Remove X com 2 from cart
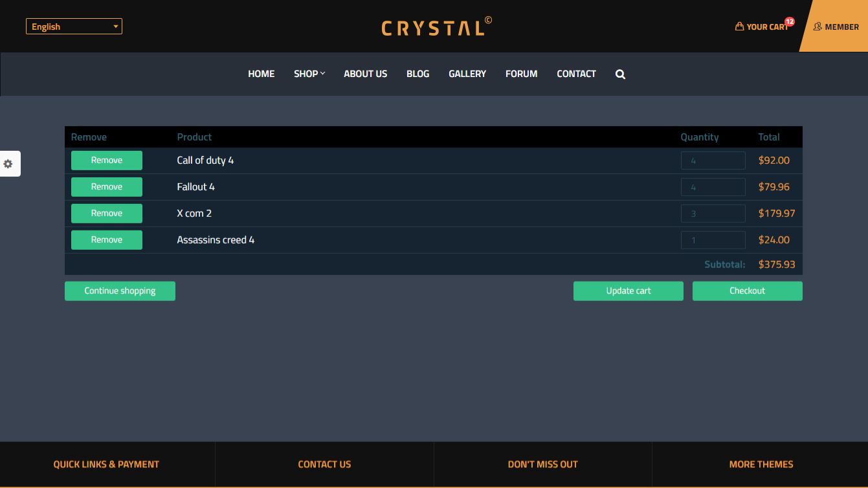 click(107, 214)
